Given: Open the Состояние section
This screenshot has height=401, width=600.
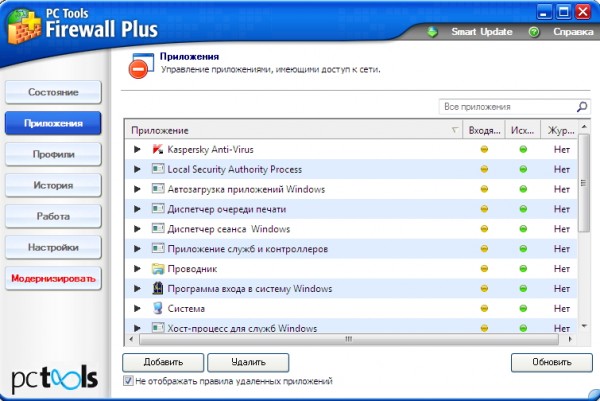Looking at the screenshot, I should click(x=53, y=92).
